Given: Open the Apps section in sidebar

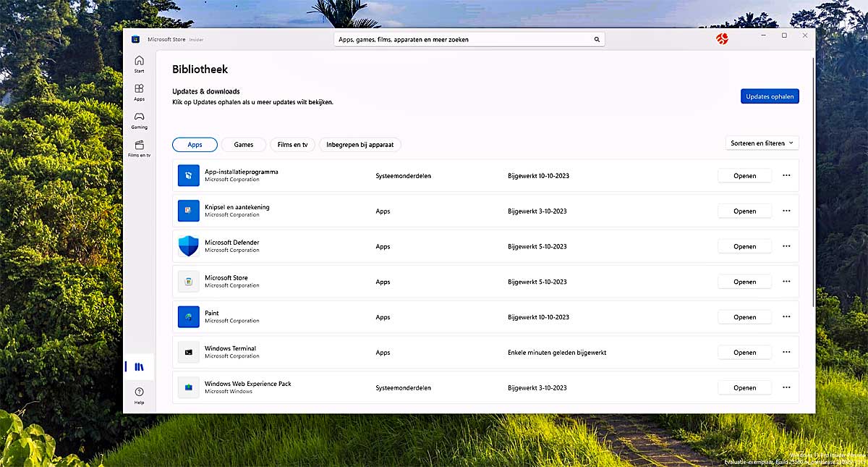Looking at the screenshot, I should pos(139,93).
